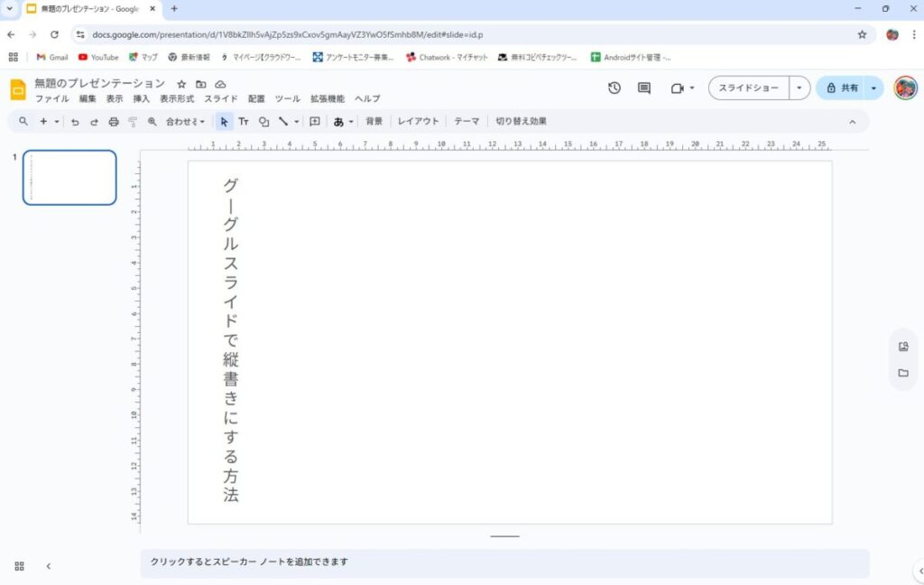Open the 表示 menu
Image resolution: width=924 pixels, height=585 pixels.
[115, 99]
